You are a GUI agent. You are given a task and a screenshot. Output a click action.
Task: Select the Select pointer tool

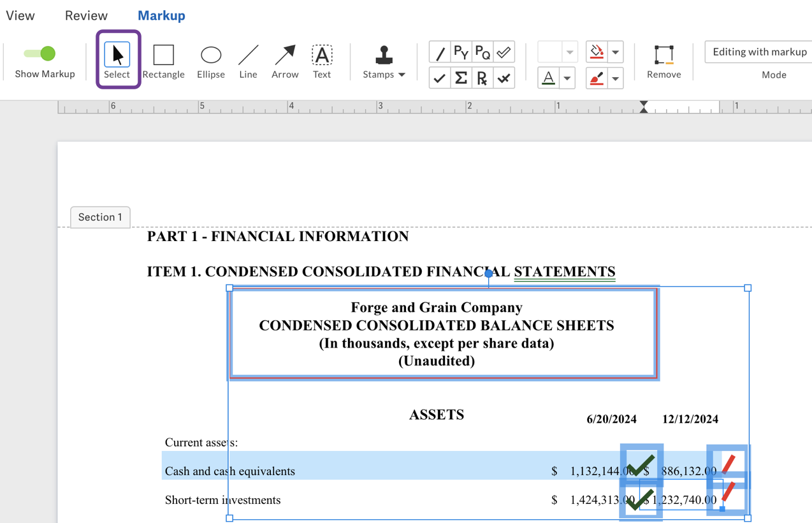[x=117, y=60]
